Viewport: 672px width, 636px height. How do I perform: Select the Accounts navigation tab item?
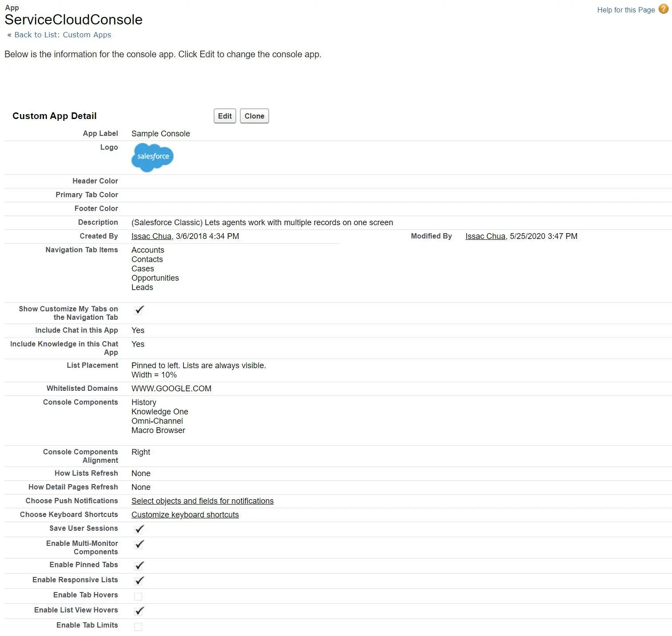tap(148, 250)
